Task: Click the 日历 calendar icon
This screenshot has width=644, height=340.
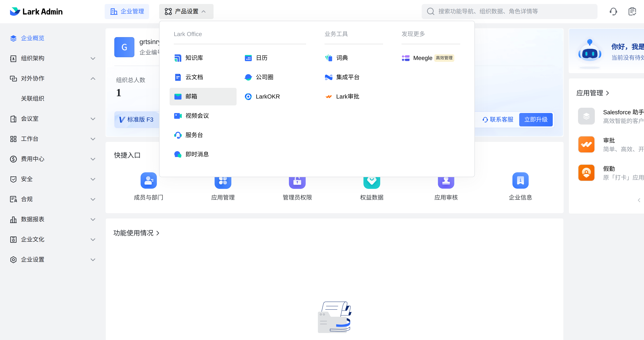Action: pos(248,58)
